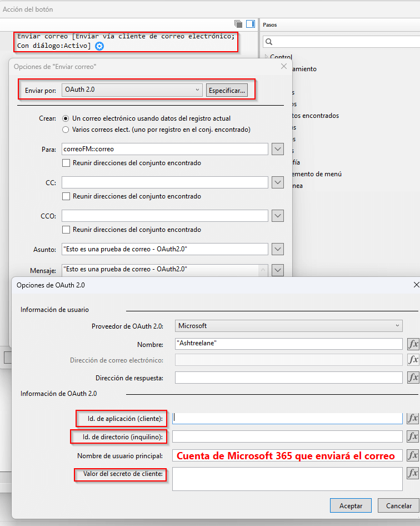The height and width of the screenshot is (526, 420).
Task: Click the stacked windows icon in toolbar
Action: tap(238, 24)
